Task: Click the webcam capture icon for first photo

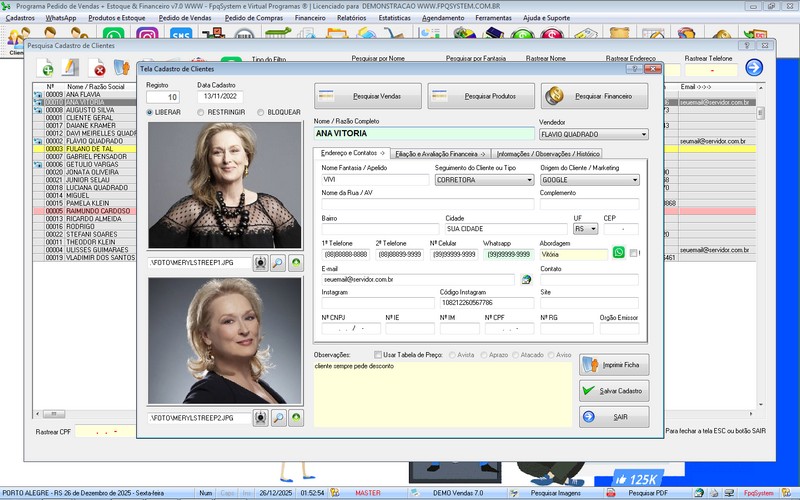Action: point(261,262)
